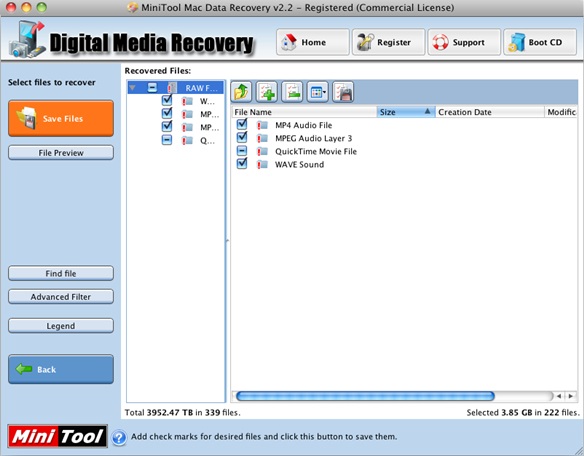Select the MP4 Audio File name

coord(304,125)
